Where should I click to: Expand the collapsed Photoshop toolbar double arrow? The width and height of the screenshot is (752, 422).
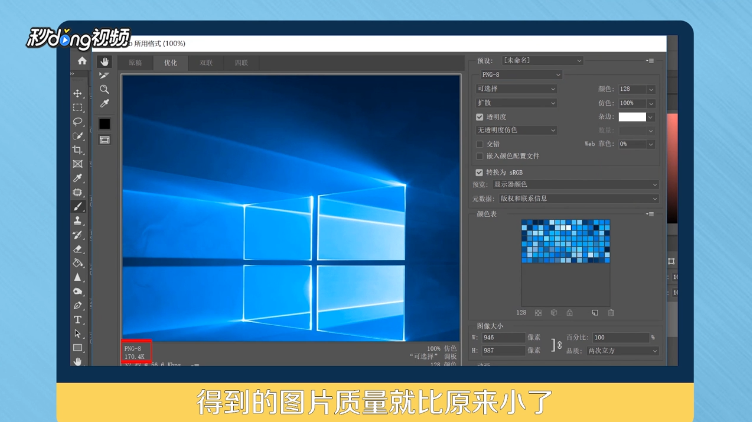tap(72, 74)
